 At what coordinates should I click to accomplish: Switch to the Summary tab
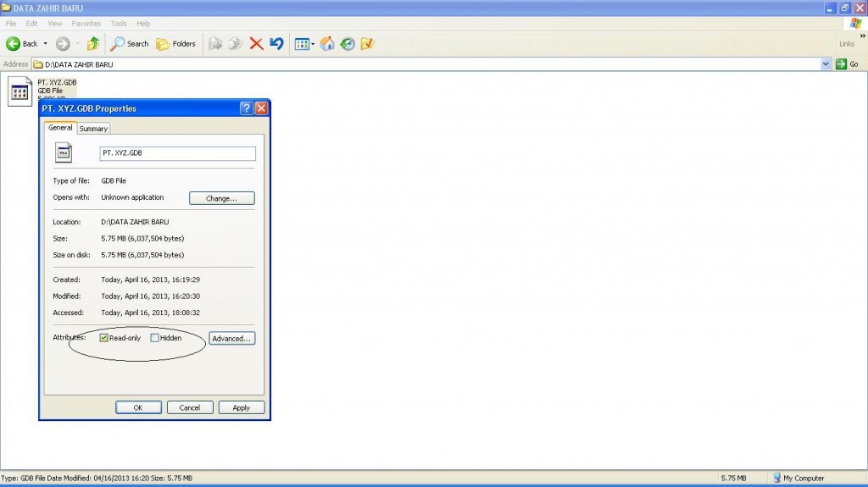[x=93, y=129]
